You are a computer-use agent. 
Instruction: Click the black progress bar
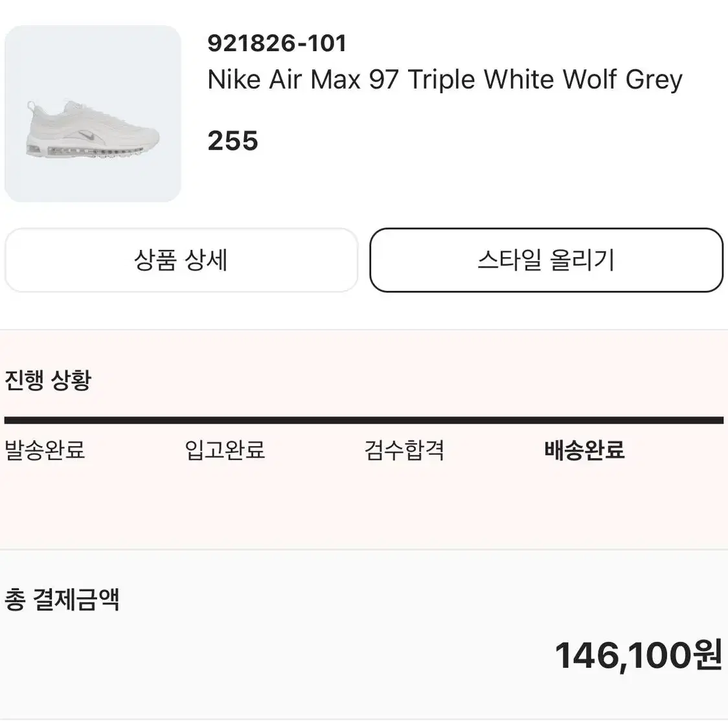tap(364, 420)
